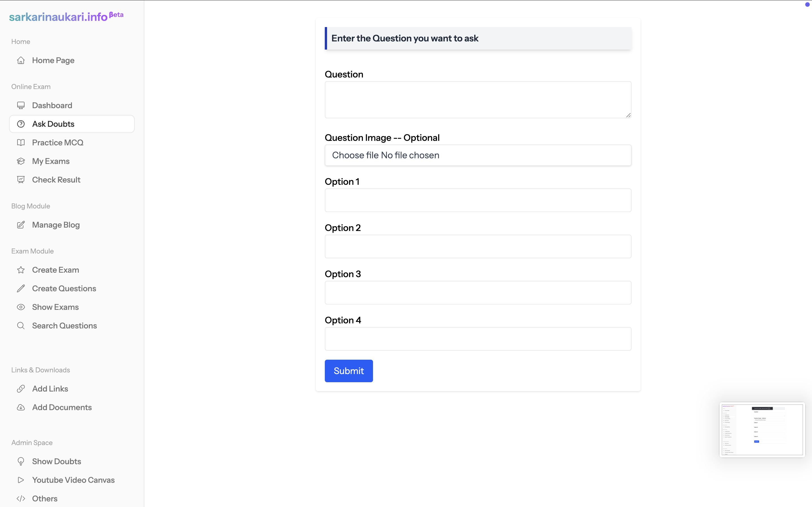The height and width of the screenshot is (507, 812).
Task: Open the Check Result page
Action: click(x=56, y=180)
